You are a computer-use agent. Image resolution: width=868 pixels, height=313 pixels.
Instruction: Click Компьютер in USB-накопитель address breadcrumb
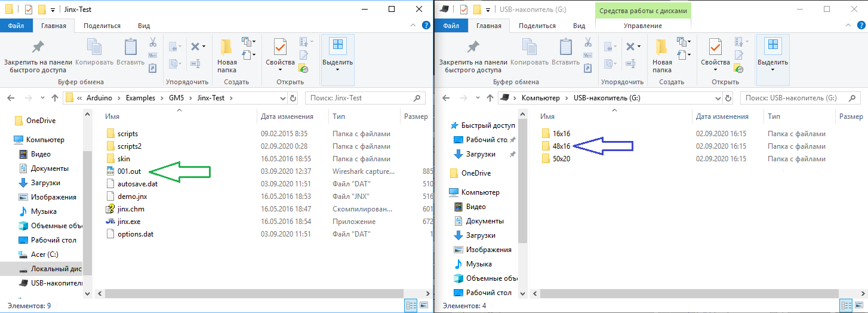click(541, 98)
